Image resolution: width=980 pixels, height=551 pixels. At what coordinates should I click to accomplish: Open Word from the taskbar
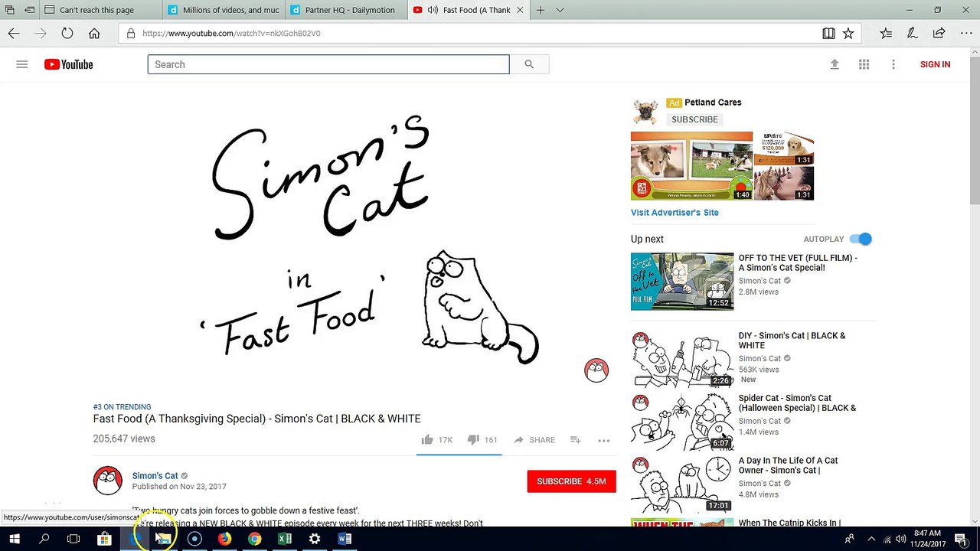[x=345, y=539]
